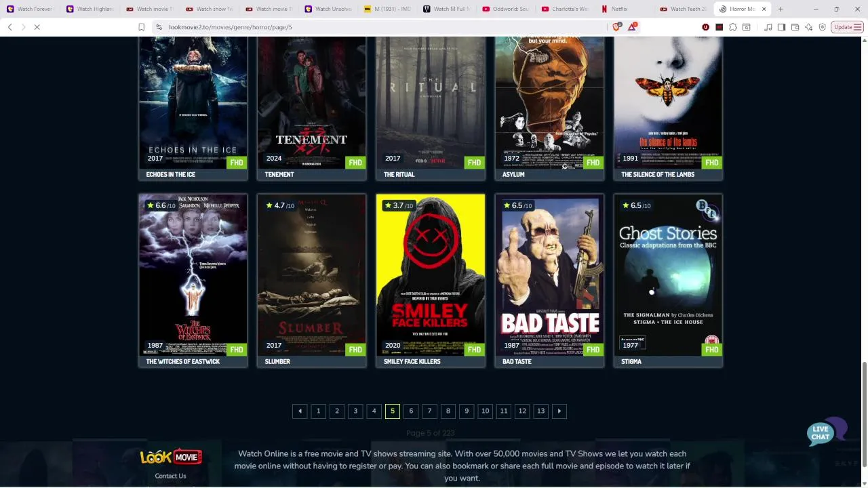Image resolution: width=868 pixels, height=488 pixels.
Task: Click the address bar URL field
Action: click(387, 27)
